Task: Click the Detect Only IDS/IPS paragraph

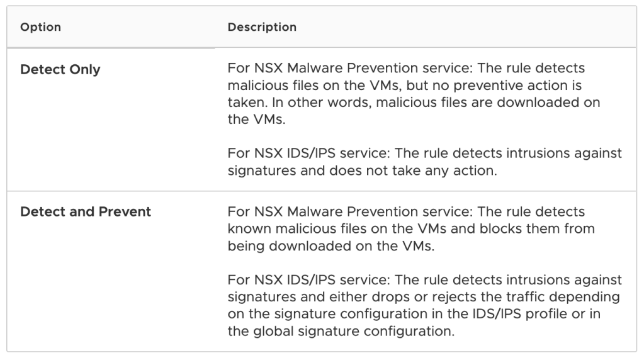Action: [x=424, y=164]
